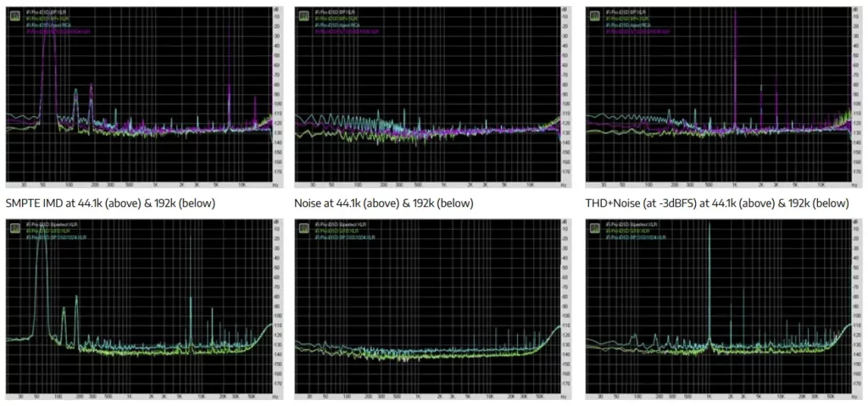Click the legend icon in the 192k THD+Noise graph
The height and width of the screenshot is (406, 868).
[594, 228]
